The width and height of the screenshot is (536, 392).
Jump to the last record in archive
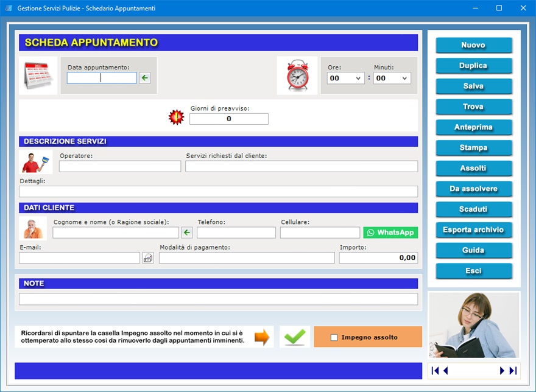click(x=513, y=371)
